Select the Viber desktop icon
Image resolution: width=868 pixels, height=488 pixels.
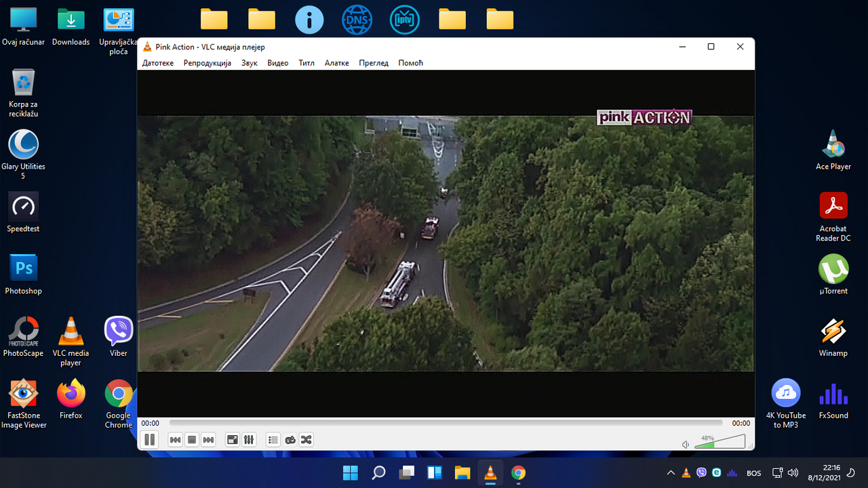pos(119,337)
